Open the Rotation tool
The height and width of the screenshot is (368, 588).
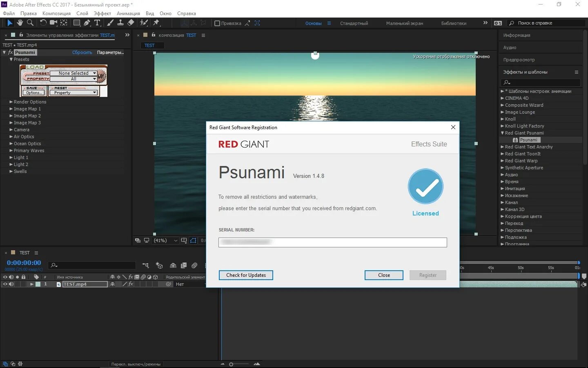[43, 23]
